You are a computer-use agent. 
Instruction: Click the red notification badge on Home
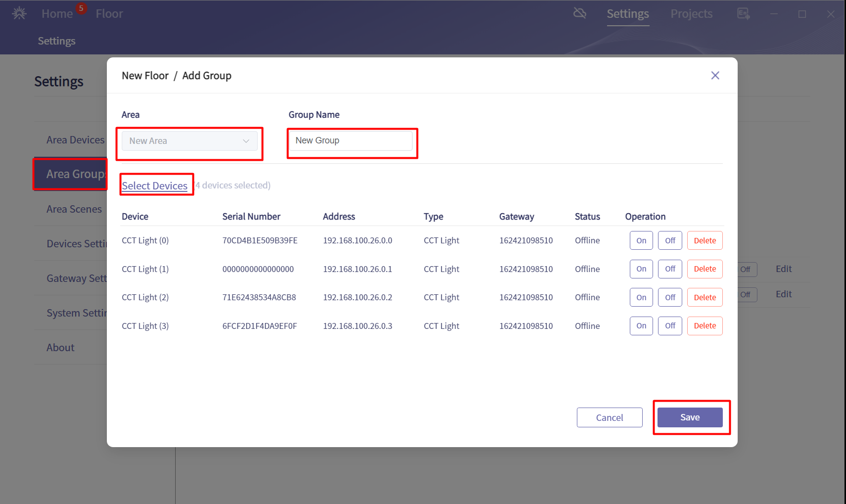pyautogui.click(x=81, y=8)
